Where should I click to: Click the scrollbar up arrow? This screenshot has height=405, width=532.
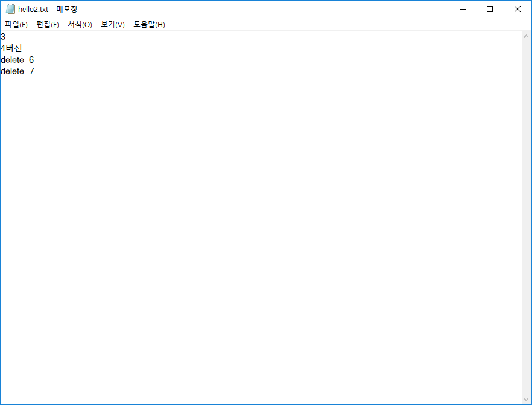point(526,36)
